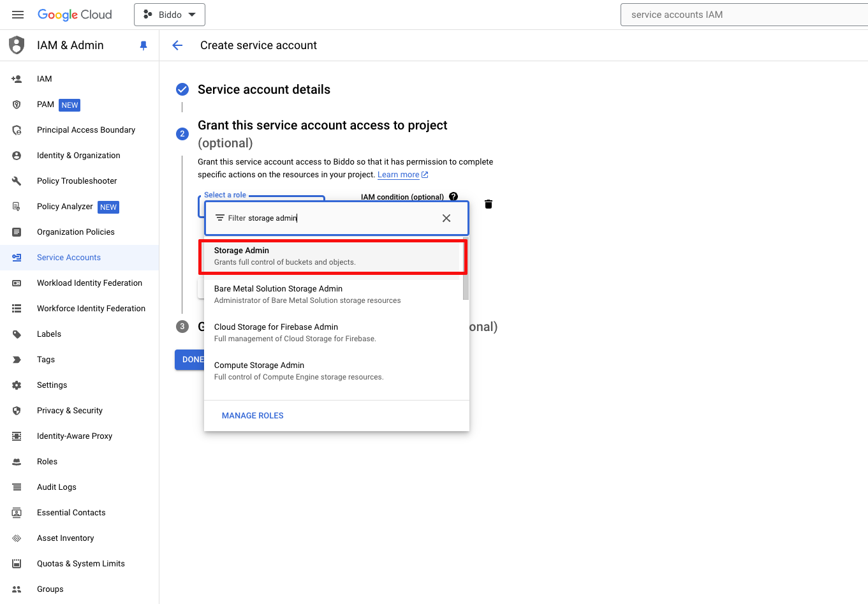The height and width of the screenshot is (604, 868).
Task: Click the filter lines icon in role search
Action: tap(220, 218)
